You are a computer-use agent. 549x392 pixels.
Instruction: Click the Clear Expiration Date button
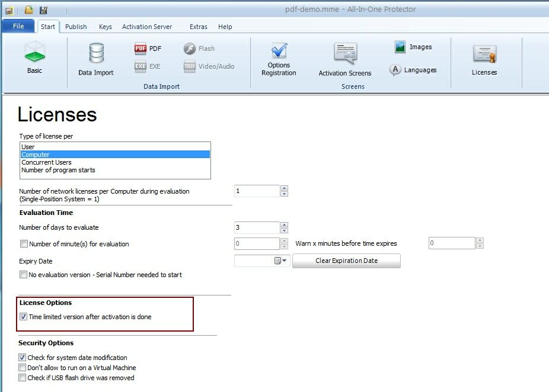(346, 261)
